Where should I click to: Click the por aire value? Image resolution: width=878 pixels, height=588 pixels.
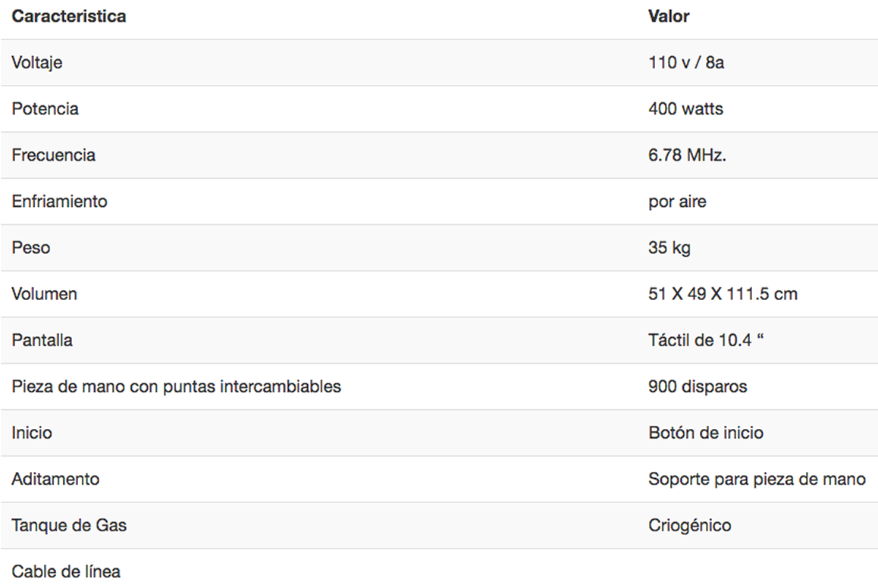677,202
